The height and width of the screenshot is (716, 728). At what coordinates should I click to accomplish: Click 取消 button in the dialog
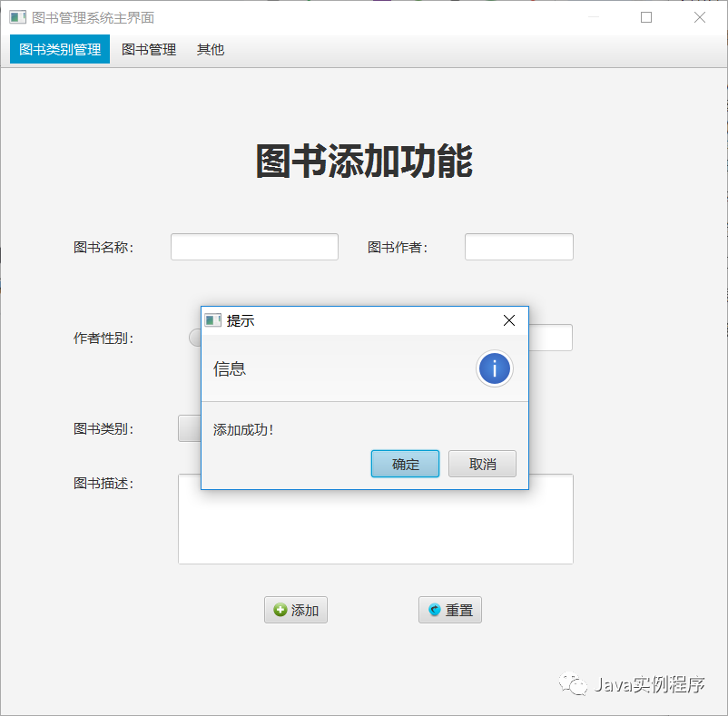coord(482,464)
